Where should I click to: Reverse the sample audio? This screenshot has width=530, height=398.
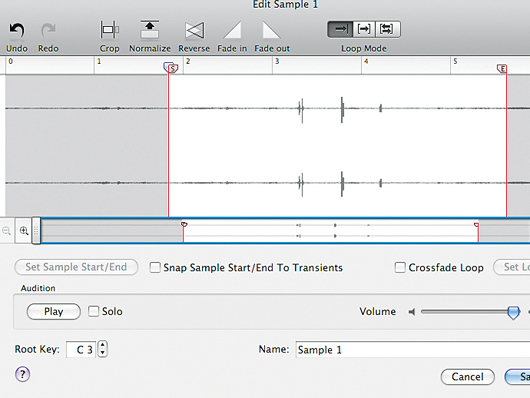(x=195, y=30)
